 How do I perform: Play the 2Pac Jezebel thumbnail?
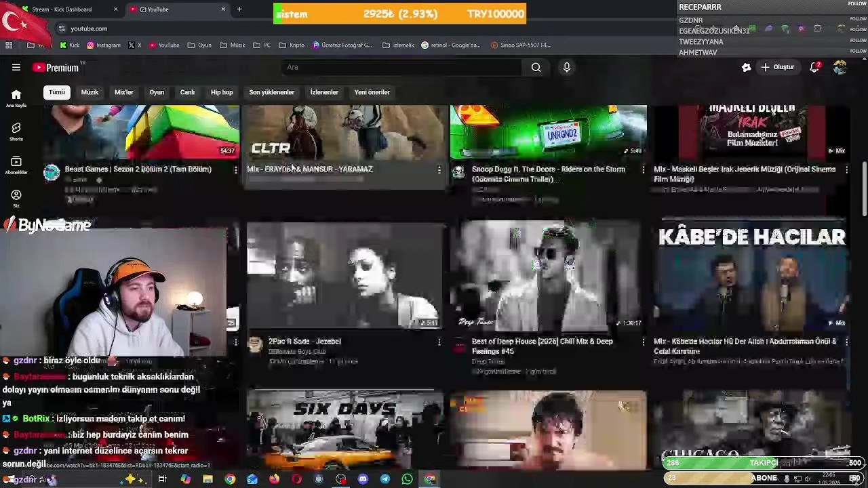[344, 276]
